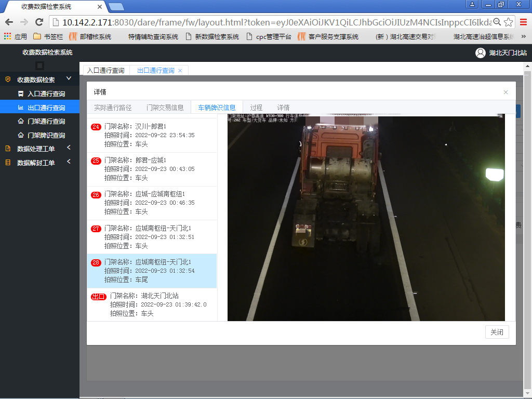Viewport: 532px width, 399px height.
Task: Close the 出口通行查询 tab with its x
Action: tap(180, 71)
